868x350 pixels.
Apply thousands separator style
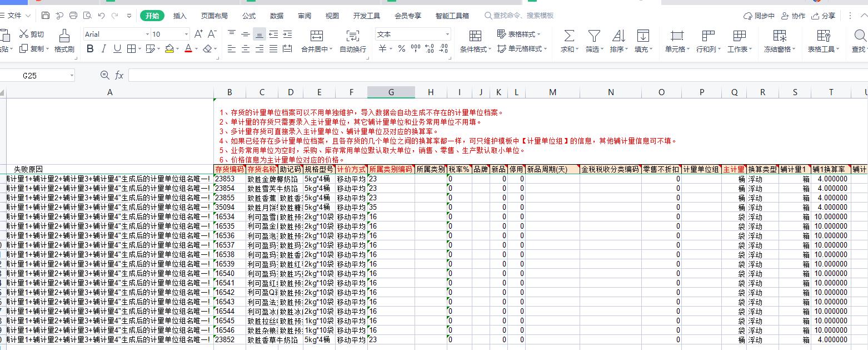click(416, 49)
